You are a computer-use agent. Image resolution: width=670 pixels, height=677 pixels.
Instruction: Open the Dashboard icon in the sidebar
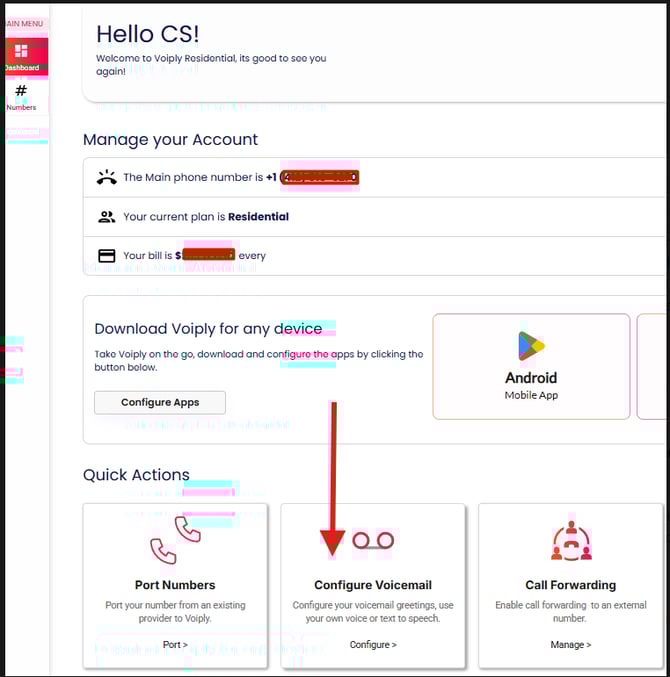(21, 51)
